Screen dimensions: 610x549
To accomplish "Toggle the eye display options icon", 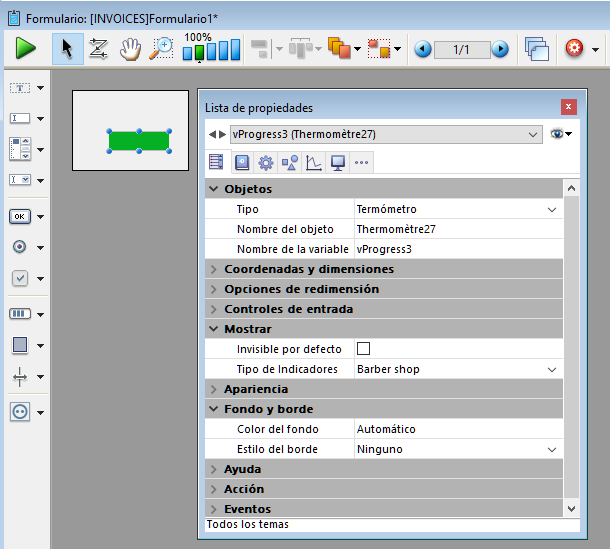I will pyautogui.click(x=558, y=134).
